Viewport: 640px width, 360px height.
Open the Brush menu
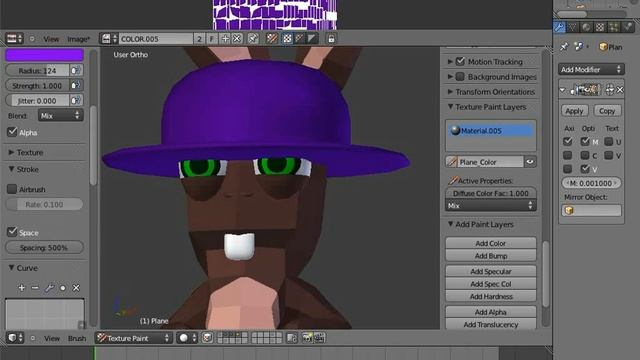77,338
